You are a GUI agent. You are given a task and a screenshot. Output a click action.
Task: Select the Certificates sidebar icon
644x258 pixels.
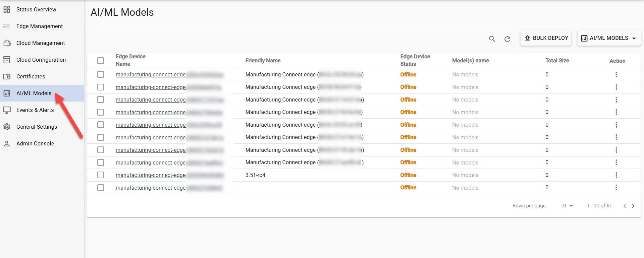7,76
